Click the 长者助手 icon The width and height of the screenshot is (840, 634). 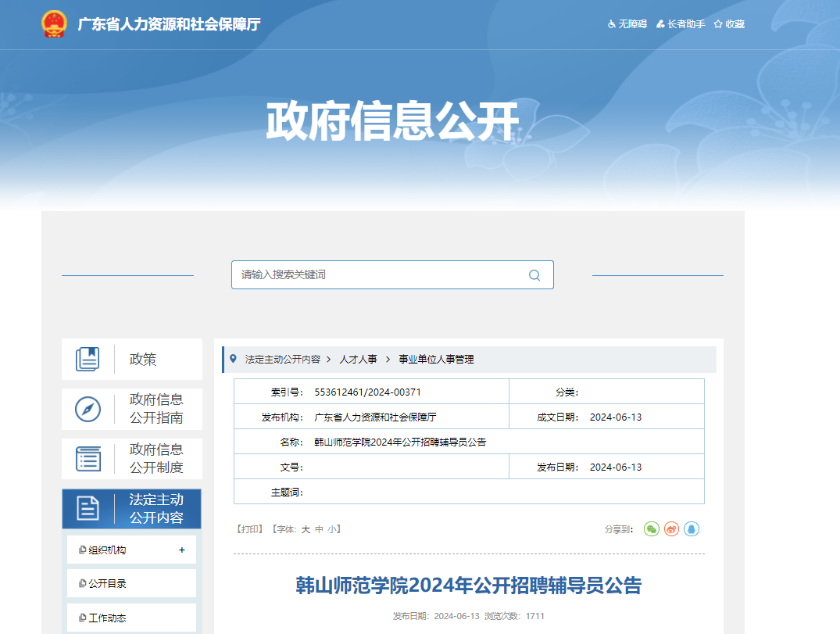click(660, 24)
